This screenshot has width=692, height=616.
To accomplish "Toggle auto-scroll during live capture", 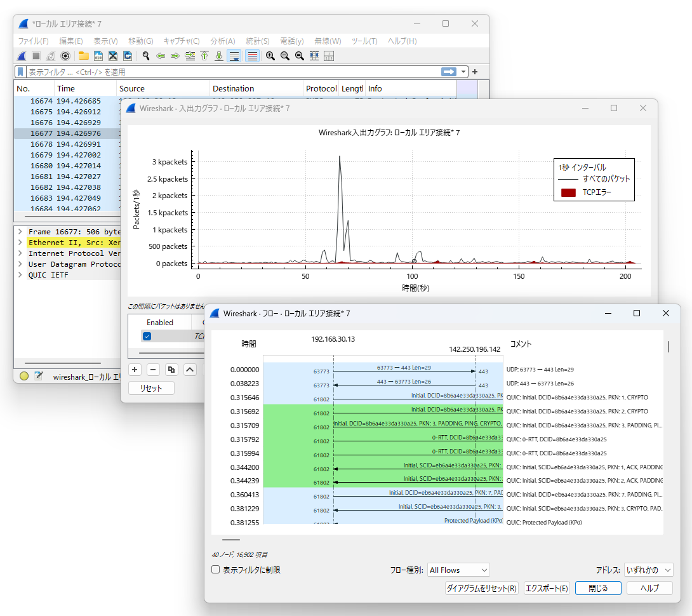I will click(x=234, y=56).
